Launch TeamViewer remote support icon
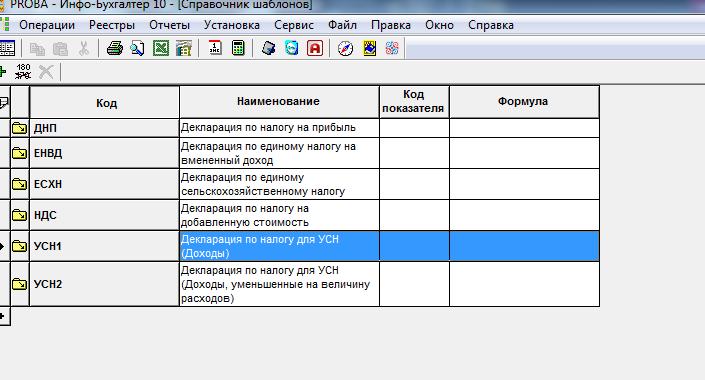Image resolution: width=705 pixels, height=380 pixels. tap(291, 48)
